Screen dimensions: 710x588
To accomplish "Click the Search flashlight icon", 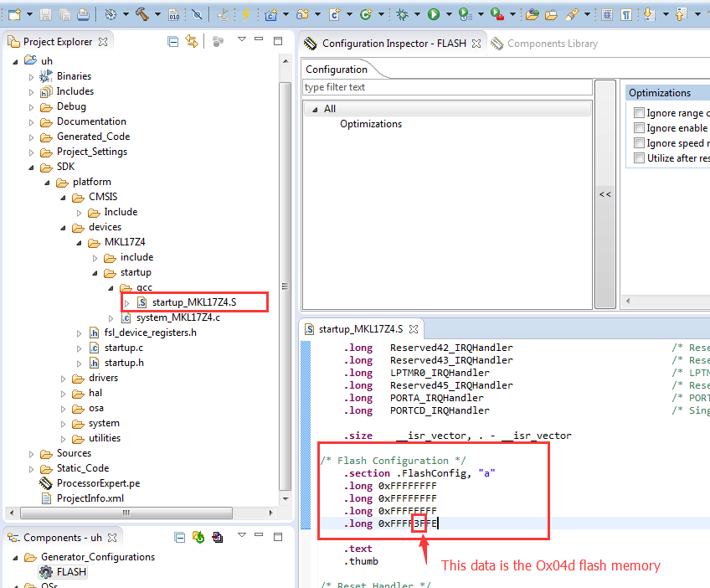I will coord(572,14).
